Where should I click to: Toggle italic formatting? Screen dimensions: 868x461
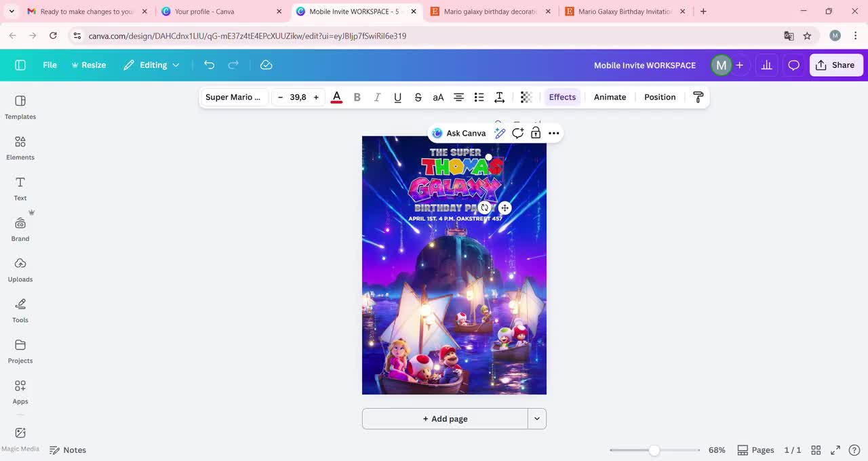click(377, 97)
